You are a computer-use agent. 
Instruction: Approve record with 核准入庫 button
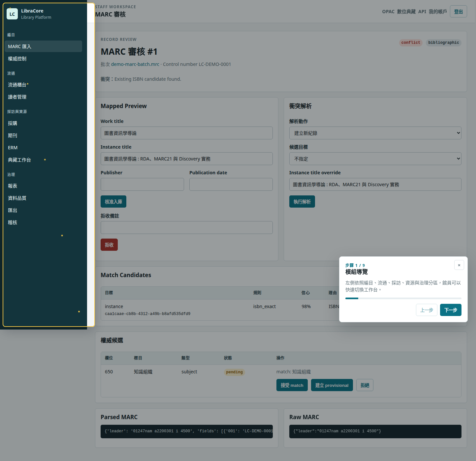[x=113, y=202]
